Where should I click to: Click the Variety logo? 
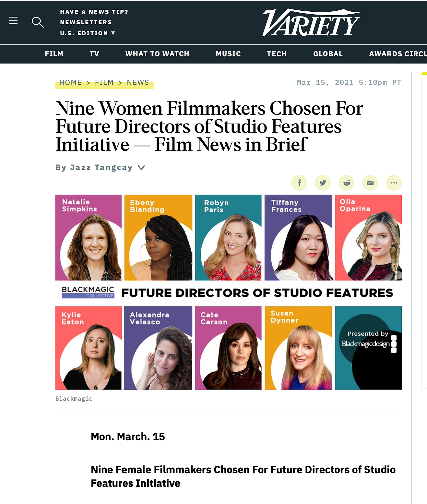[311, 22]
